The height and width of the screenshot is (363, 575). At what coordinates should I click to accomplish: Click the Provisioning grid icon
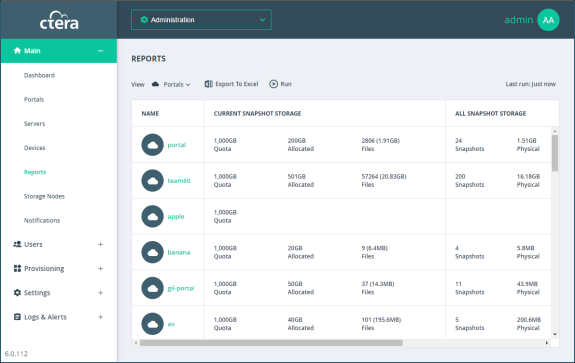17,268
